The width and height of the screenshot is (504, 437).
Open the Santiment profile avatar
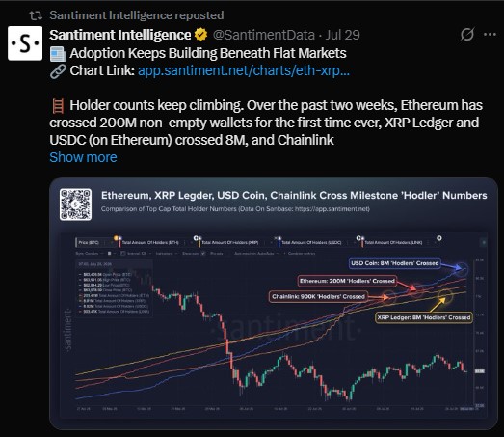click(25, 43)
